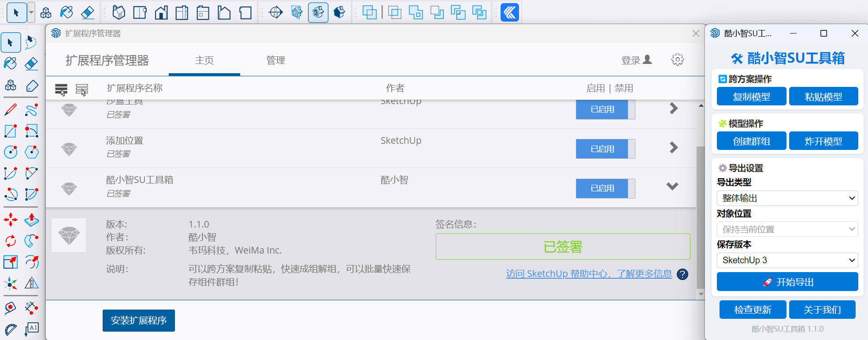
Task: Toggle 已启用 switch for 酷小智SU工具箱 extension
Action: [x=605, y=188]
